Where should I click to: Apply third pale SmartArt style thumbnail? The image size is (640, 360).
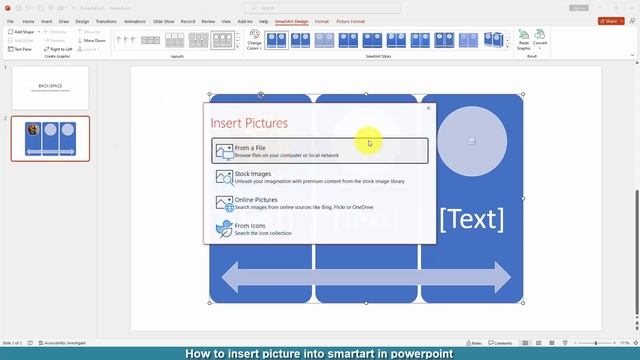pos(324,40)
